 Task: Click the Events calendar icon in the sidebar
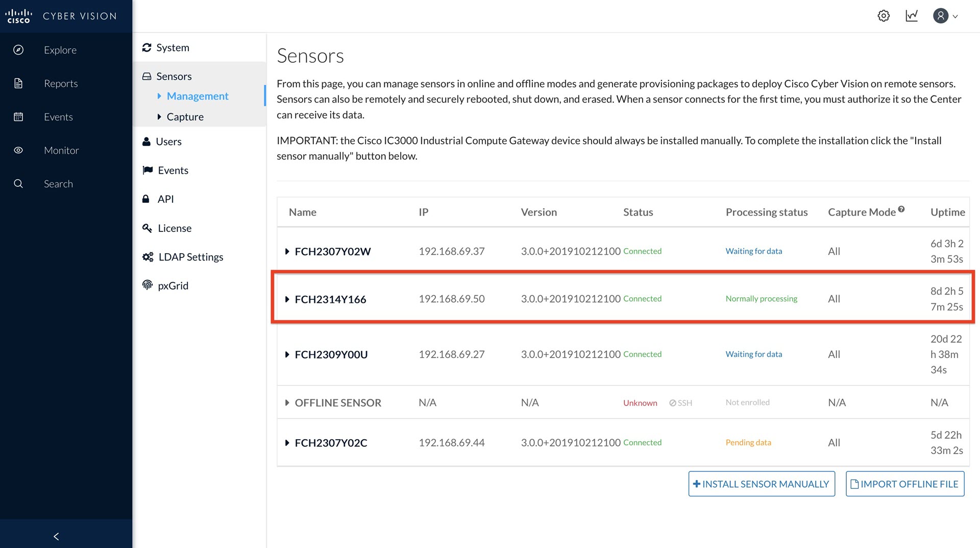pyautogui.click(x=18, y=117)
